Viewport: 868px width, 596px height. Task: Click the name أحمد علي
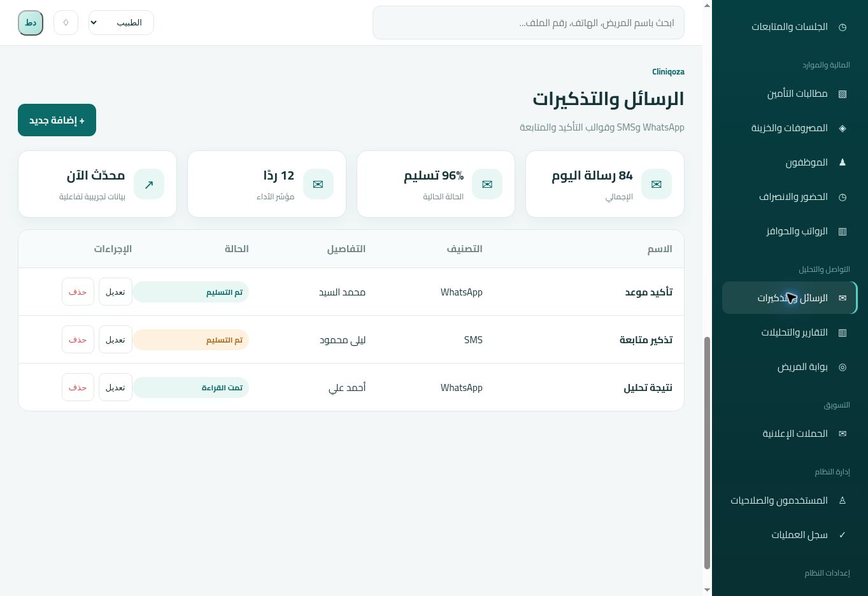(347, 388)
